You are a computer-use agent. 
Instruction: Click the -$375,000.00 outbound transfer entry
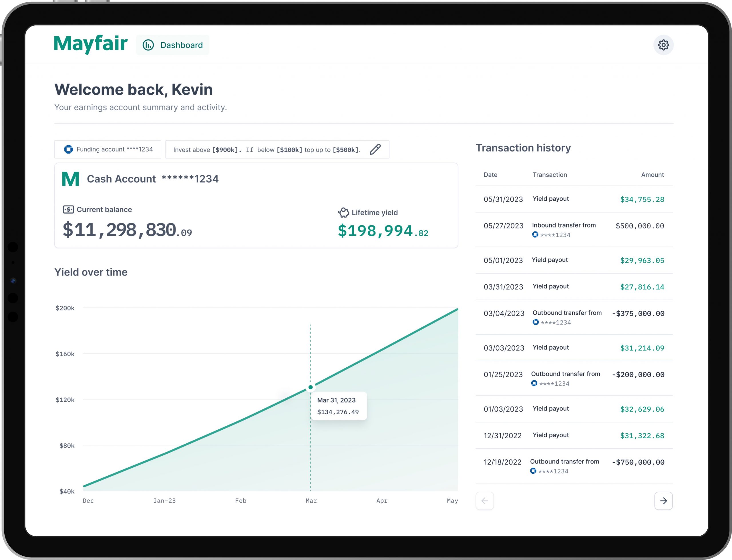click(x=638, y=313)
